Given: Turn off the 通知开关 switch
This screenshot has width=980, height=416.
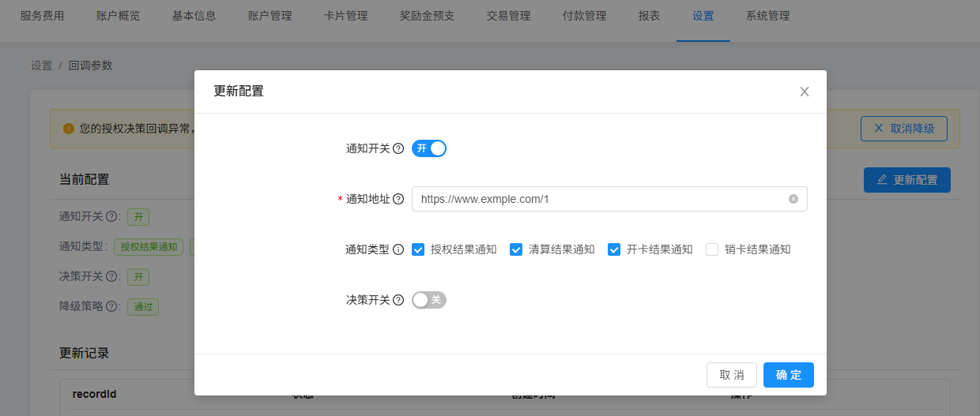Looking at the screenshot, I should [429, 148].
